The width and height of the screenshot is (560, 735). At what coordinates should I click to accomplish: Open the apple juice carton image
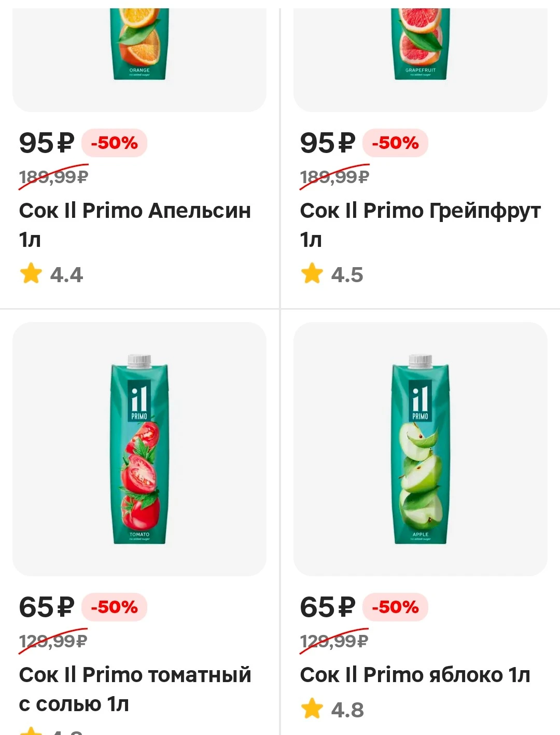click(x=421, y=449)
